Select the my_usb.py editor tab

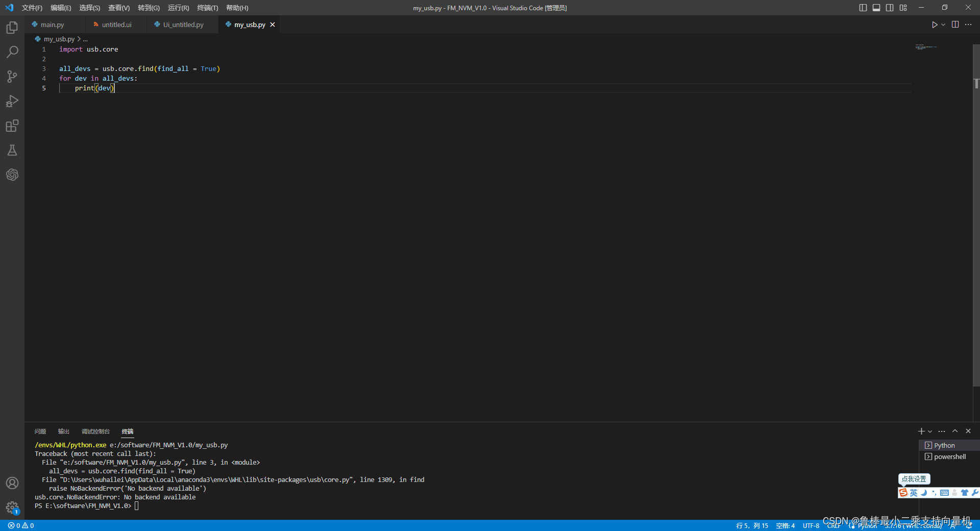click(x=250, y=25)
